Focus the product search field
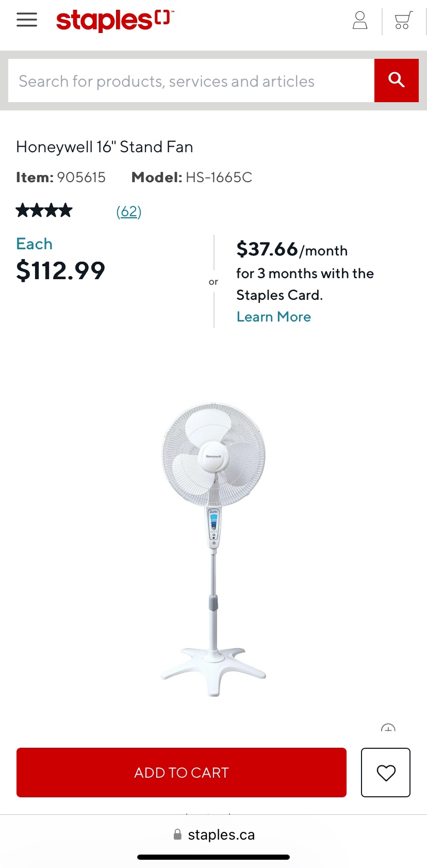This screenshot has height=868, width=427. [191, 81]
